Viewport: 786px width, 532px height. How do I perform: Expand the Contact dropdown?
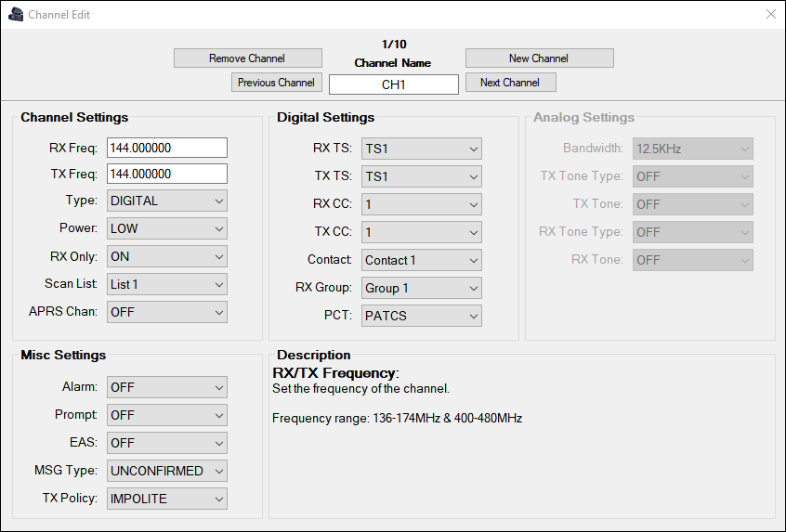pyautogui.click(x=422, y=260)
